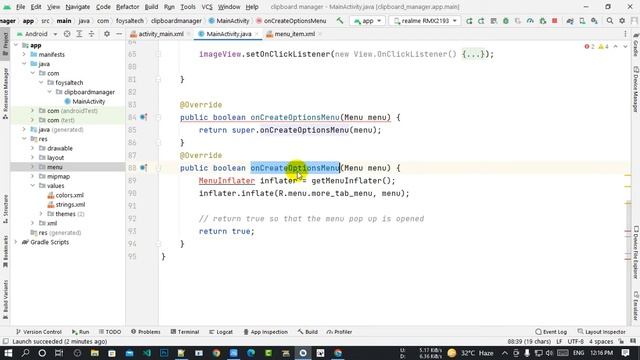
Task: Toggle the Structure tool window
Action: pos(5,208)
